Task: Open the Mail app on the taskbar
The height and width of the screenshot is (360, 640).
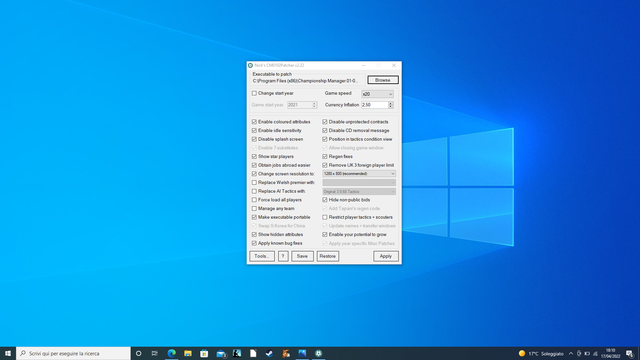Action: click(221, 353)
